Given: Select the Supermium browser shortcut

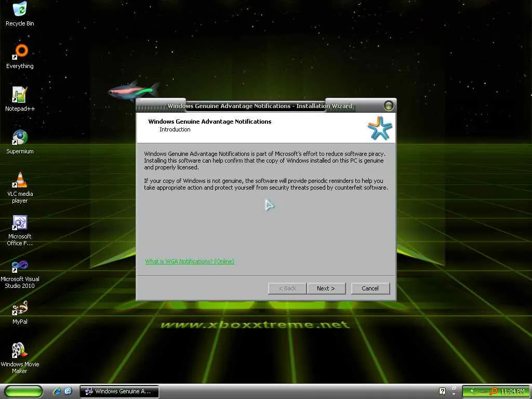Looking at the screenshot, I should (x=20, y=141).
